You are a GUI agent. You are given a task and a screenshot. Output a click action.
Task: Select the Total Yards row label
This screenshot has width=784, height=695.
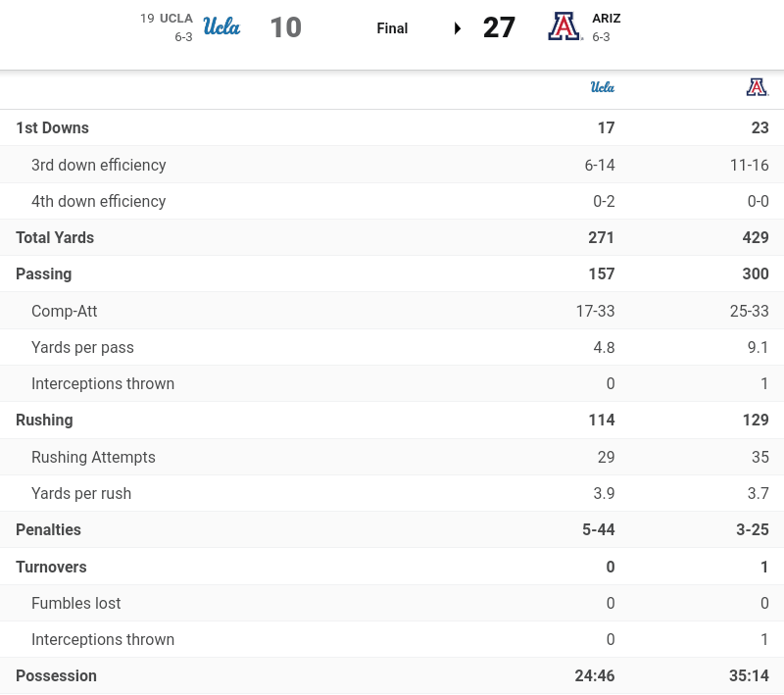pyautogui.click(x=55, y=237)
